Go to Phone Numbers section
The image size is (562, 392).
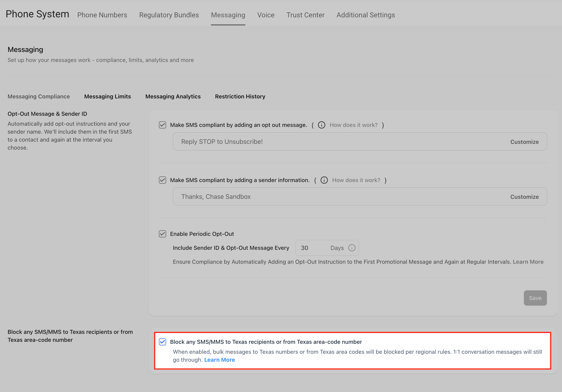tap(102, 15)
